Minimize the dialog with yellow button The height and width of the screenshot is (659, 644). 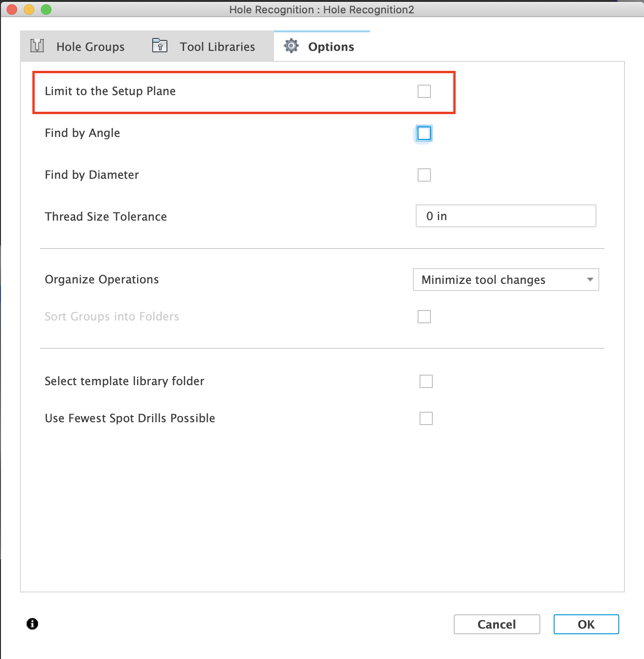29,10
